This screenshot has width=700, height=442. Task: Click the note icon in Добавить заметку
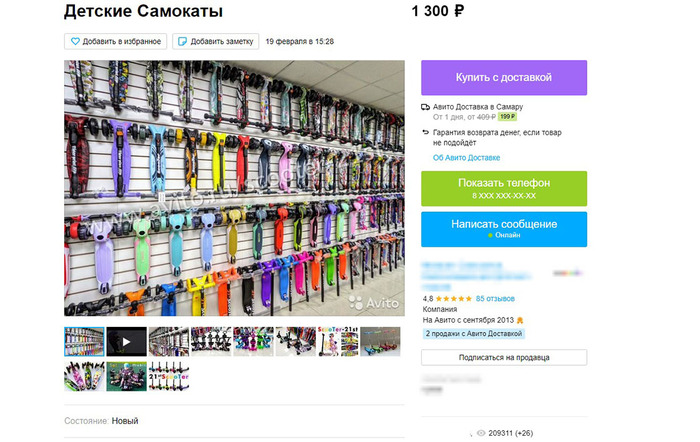[x=182, y=42]
